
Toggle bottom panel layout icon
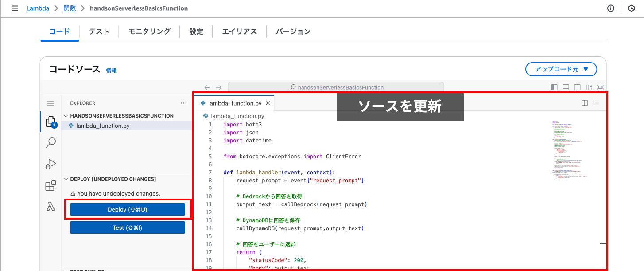click(x=566, y=87)
